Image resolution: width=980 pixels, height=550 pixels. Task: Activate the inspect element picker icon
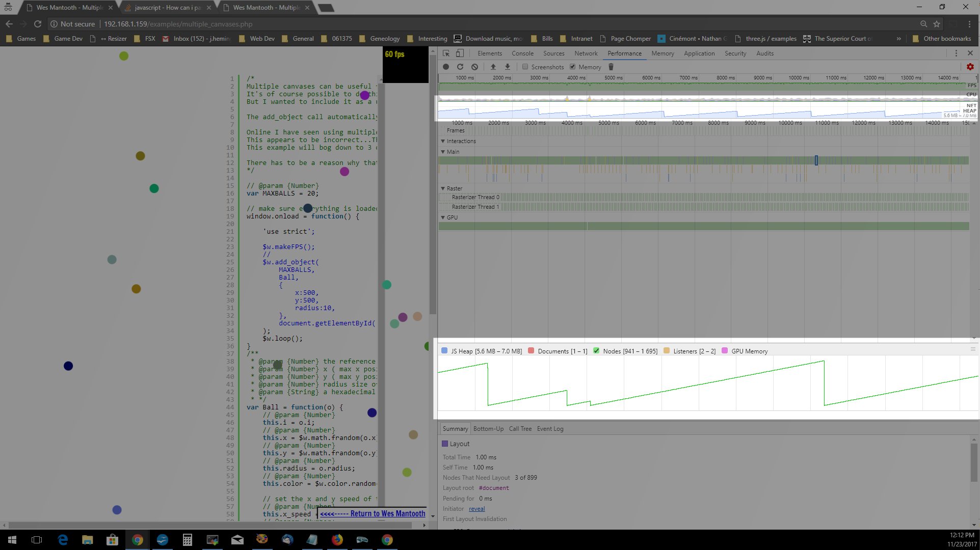pyautogui.click(x=446, y=53)
